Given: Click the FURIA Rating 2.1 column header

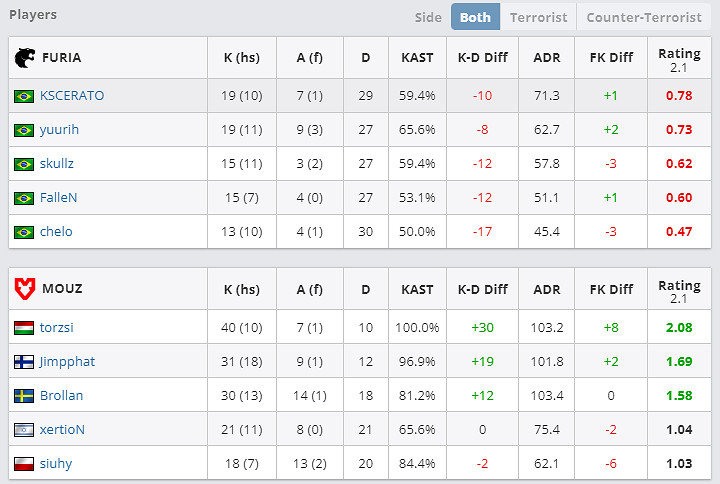Looking at the screenshot, I should 679,58.
